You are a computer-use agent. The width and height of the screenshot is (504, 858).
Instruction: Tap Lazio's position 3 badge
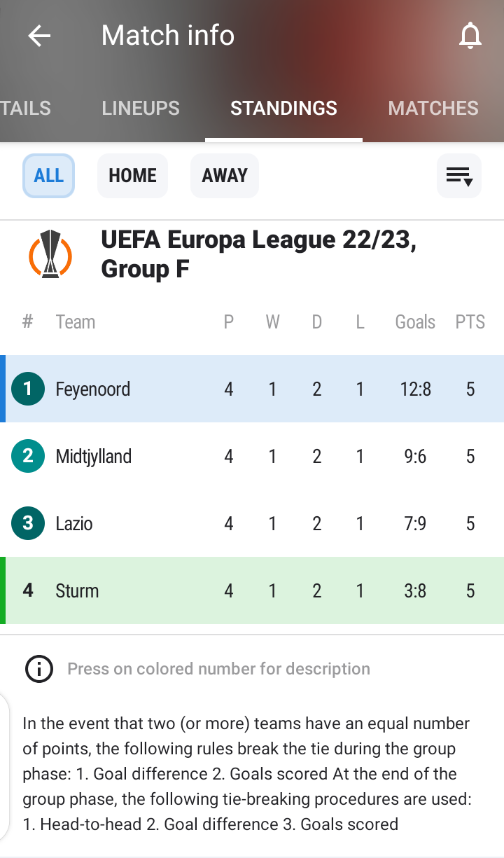pyautogui.click(x=28, y=523)
